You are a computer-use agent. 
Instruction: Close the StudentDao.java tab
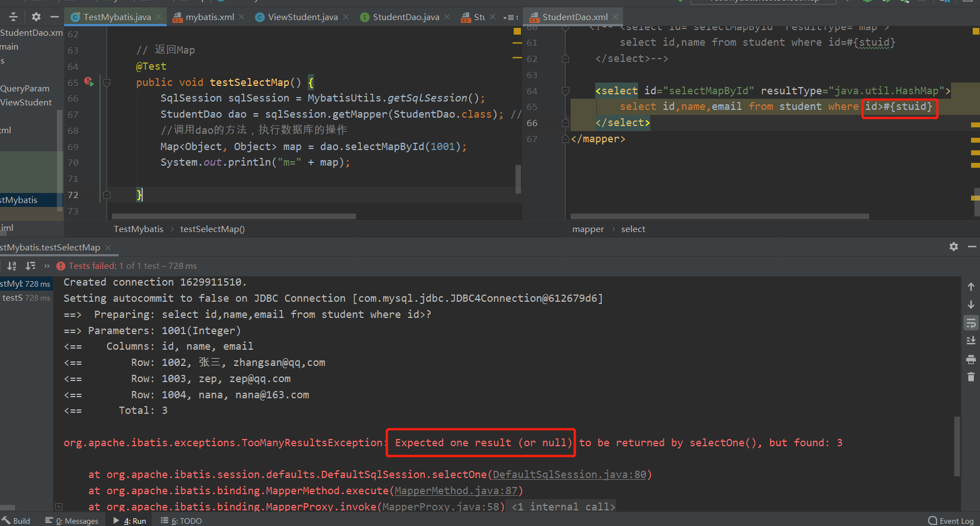coord(447,17)
